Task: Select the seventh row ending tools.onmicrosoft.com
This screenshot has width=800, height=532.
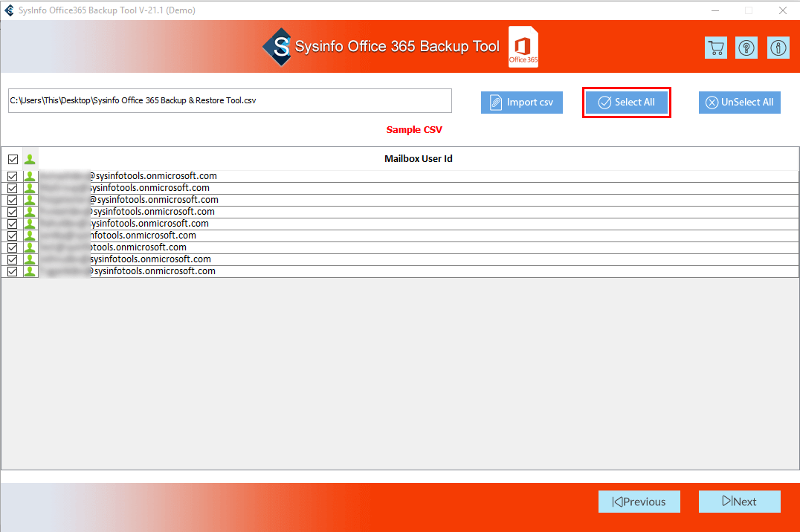Action: [x=113, y=247]
